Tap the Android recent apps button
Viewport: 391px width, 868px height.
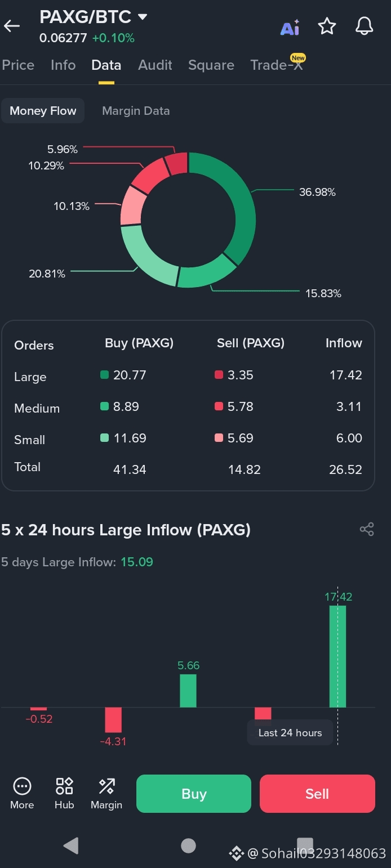click(305, 845)
